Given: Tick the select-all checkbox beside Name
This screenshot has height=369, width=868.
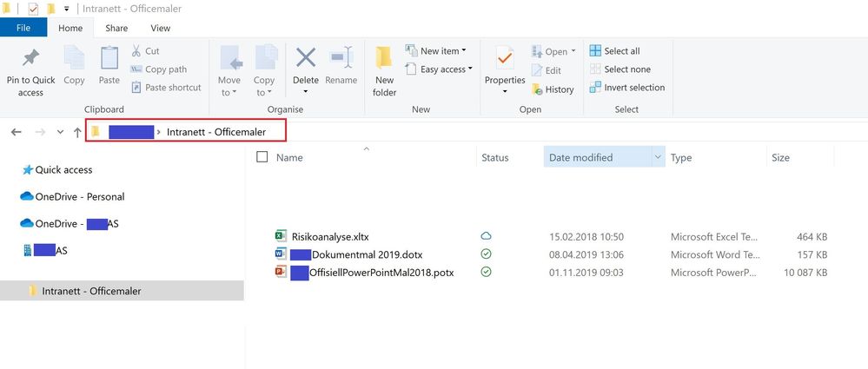Looking at the screenshot, I should [262, 157].
